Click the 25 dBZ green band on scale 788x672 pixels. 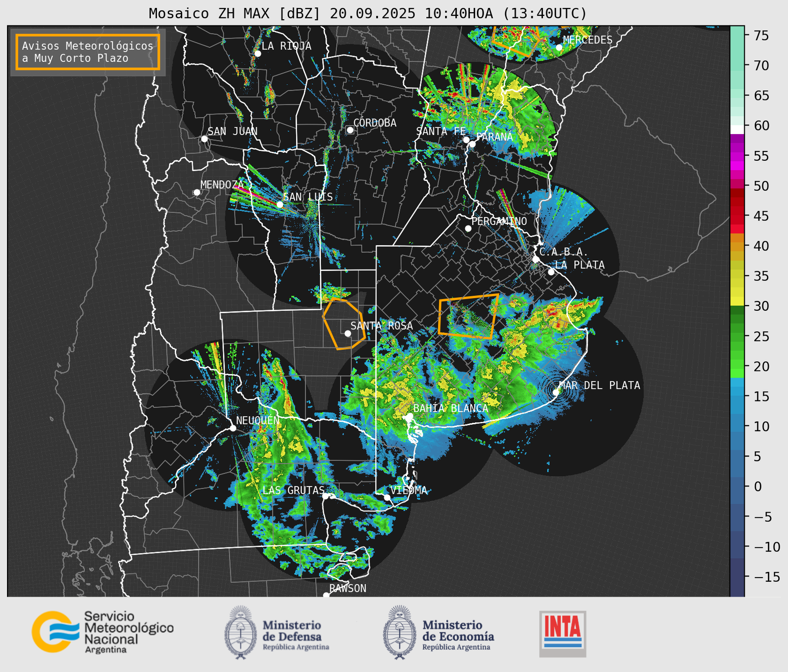click(737, 336)
